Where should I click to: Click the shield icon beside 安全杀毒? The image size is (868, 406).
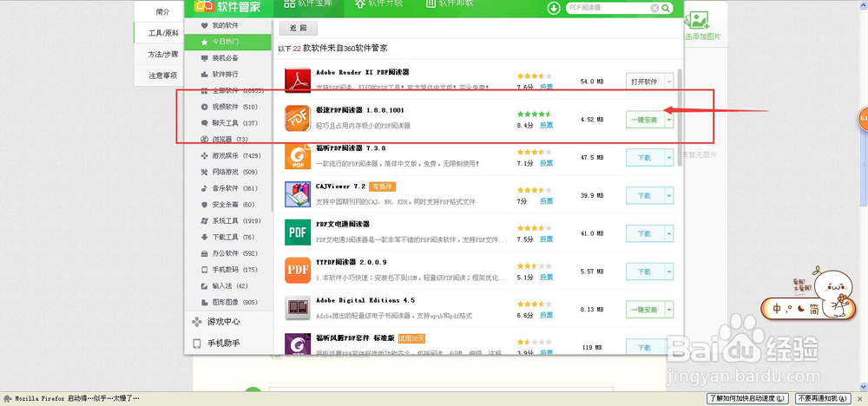(204, 205)
